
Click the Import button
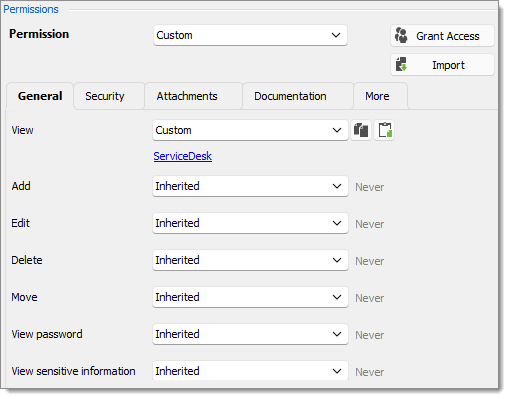pos(442,65)
